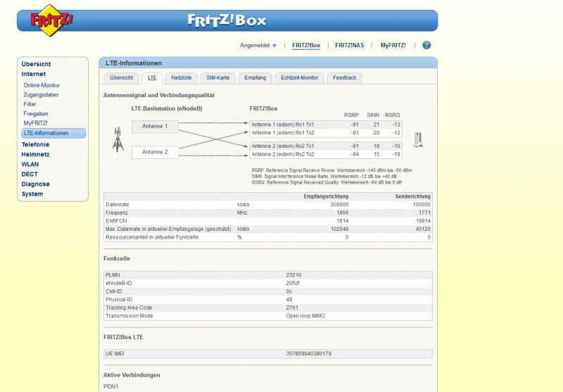This screenshot has width=563, height=392.
Task: Click the eNodeB-ID value 205cf
Action: (x=292, y=283)
